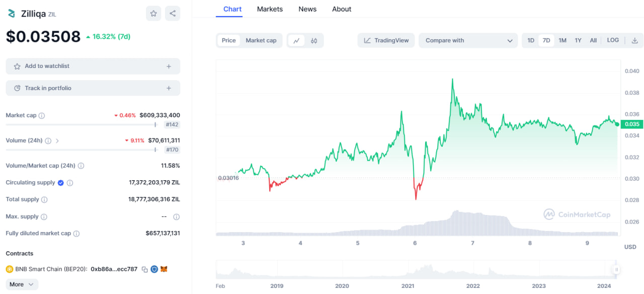Select the line chart type icon
Image resolution: width=644 pixels, height=294 pixels.
(297, 41)
